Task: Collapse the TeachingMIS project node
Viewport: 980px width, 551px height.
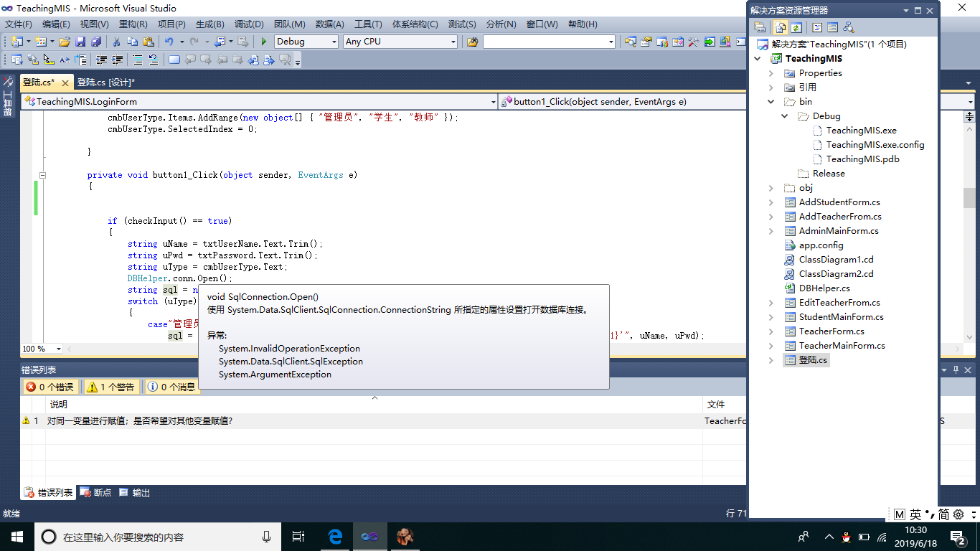Action: point(758,59)
